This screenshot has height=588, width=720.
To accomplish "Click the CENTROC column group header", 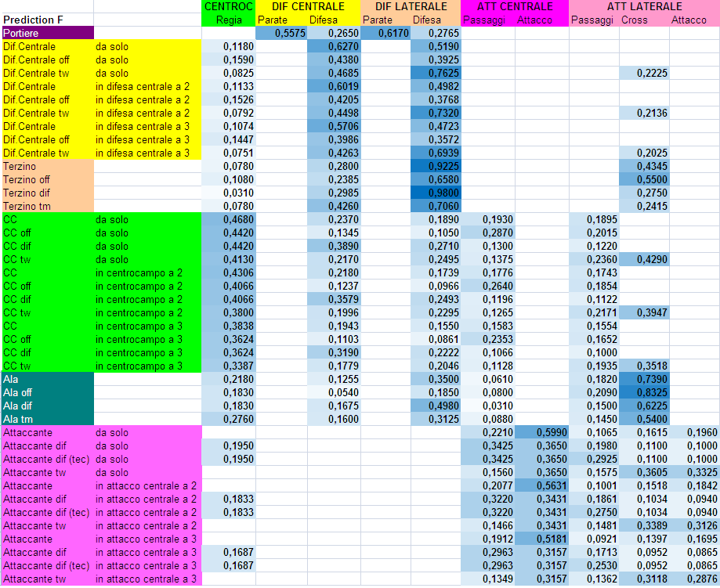I will pyautogui.click(x=229, y=6).
